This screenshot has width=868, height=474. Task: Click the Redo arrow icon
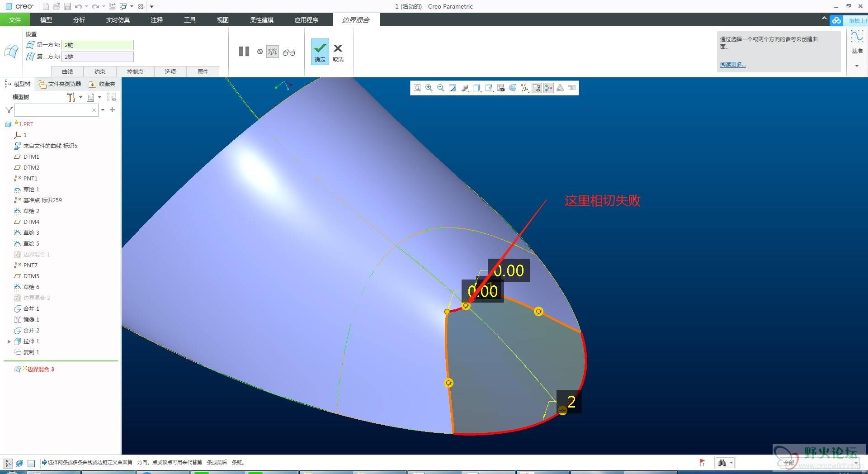[x=95, y=6]
